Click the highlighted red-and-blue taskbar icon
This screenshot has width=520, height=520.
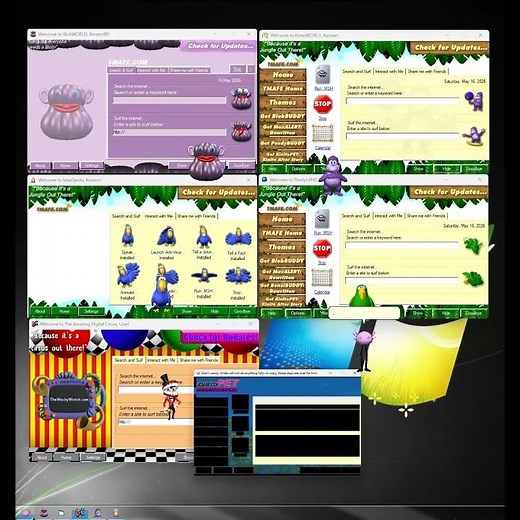[x=79, y=513]
